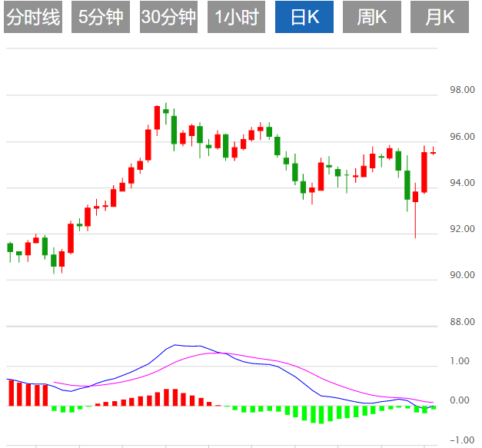Select the 30分钟 interval tab

coord(168,17)
